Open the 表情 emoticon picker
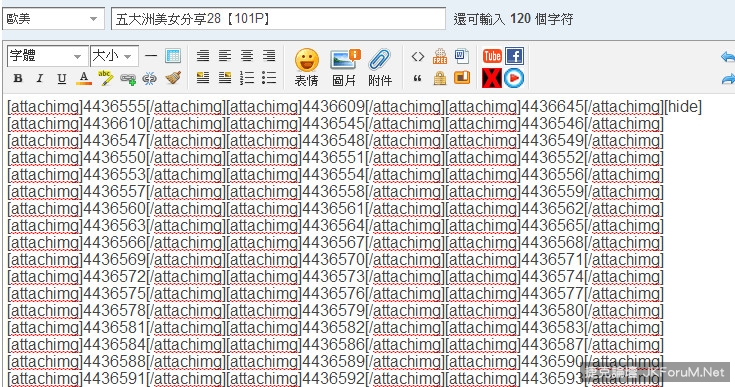Viewport: 735px width, 387px height. coord(307,67)
